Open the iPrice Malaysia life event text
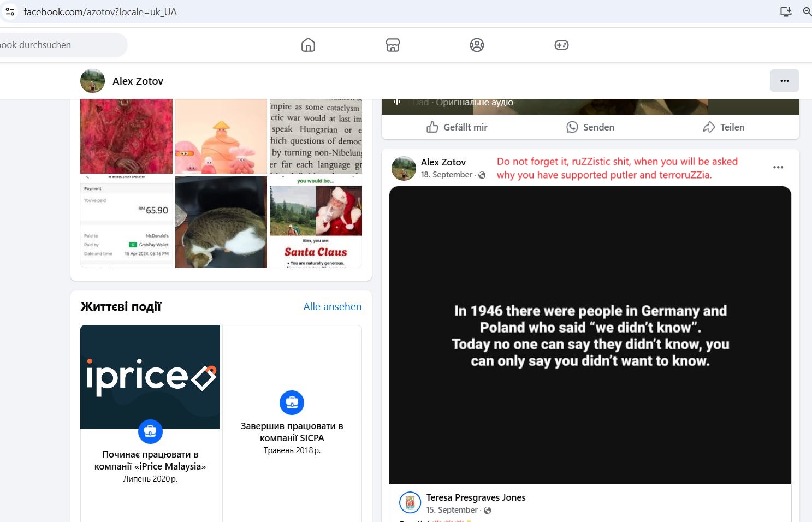This screenshot has height=522, width=812. tap(150, 460)
